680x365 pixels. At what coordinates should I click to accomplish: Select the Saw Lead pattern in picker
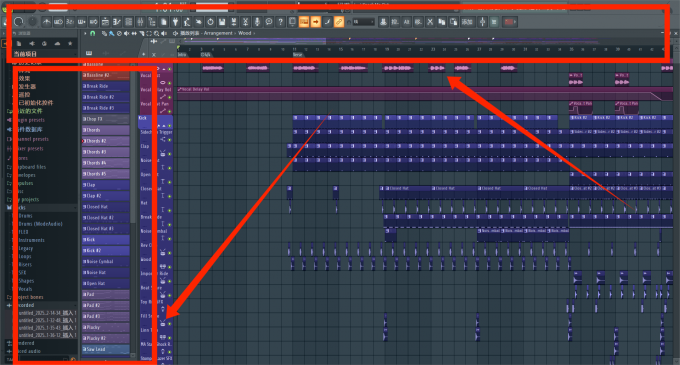(105, 349)
